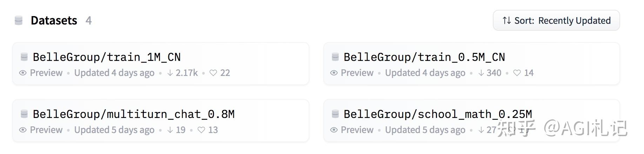
Task: Click the train_0.5M_CN dataset icon
Action: (x=335, y=57)
